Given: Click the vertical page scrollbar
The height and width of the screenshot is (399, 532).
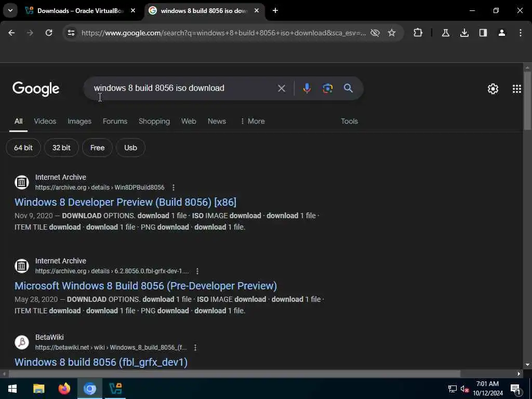Looking at the screenshot, I should coord(527,100).
